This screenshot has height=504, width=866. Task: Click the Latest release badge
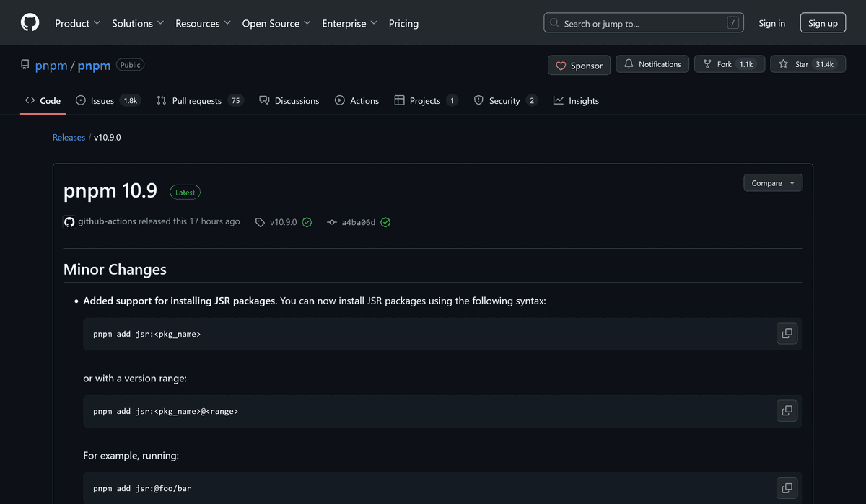point(185,193)
